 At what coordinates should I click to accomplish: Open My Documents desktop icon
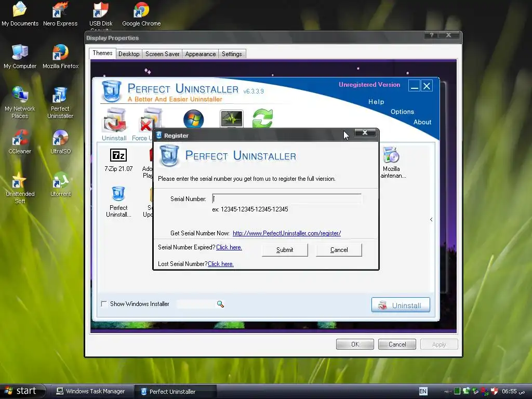20,14
